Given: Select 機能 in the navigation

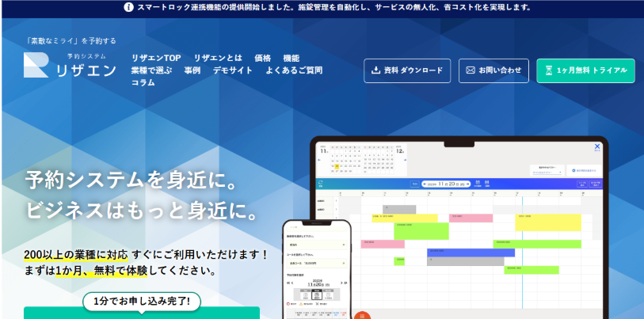Looking at the screenshot, I should (292, 59).
